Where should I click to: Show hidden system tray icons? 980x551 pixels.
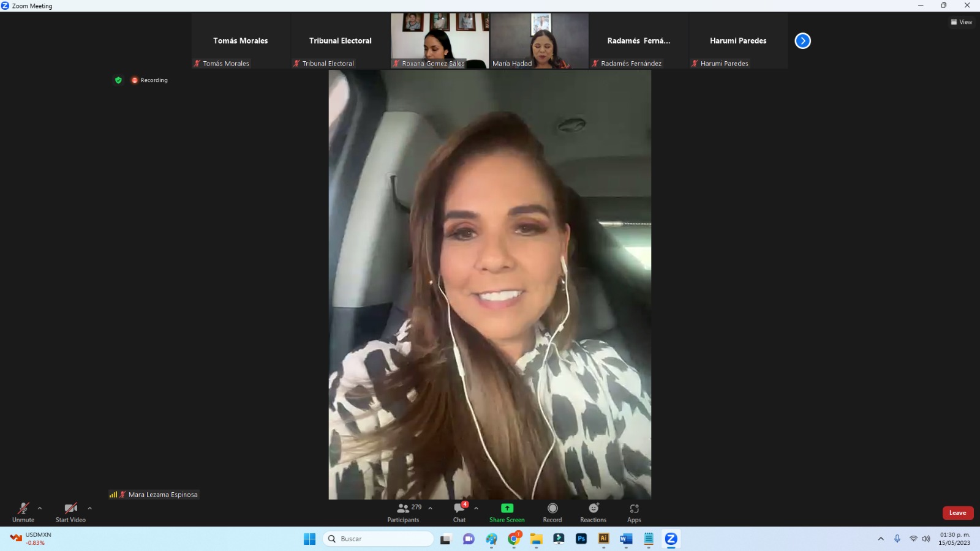pos(881,539)
